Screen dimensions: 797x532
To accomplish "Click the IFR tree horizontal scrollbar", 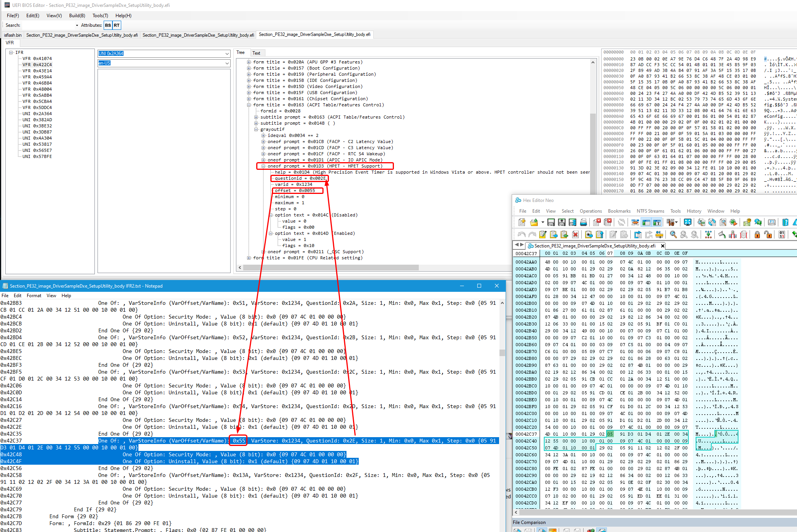I will pos(331,267).
